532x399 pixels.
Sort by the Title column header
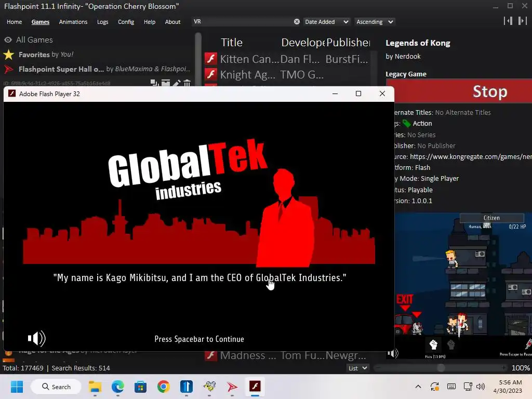click(232, 43)
